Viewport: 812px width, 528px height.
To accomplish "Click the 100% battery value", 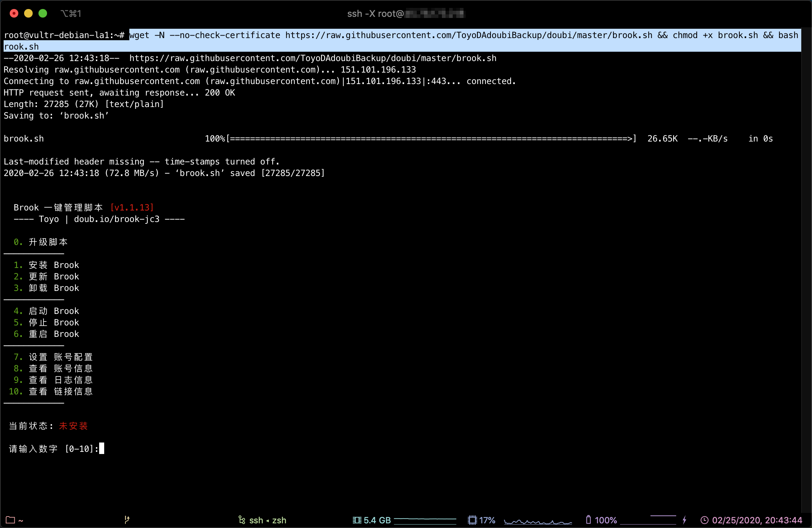I will (606, 520).
